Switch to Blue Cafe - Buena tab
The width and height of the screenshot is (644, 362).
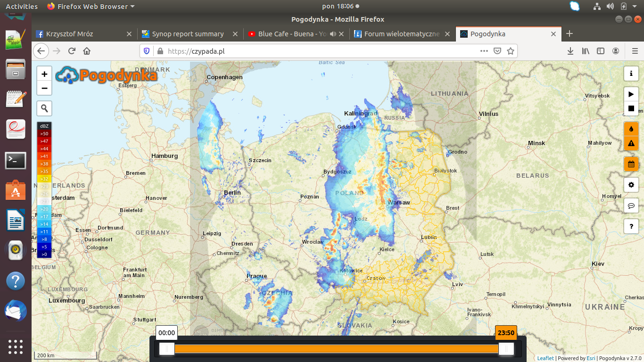pos(292,34)
